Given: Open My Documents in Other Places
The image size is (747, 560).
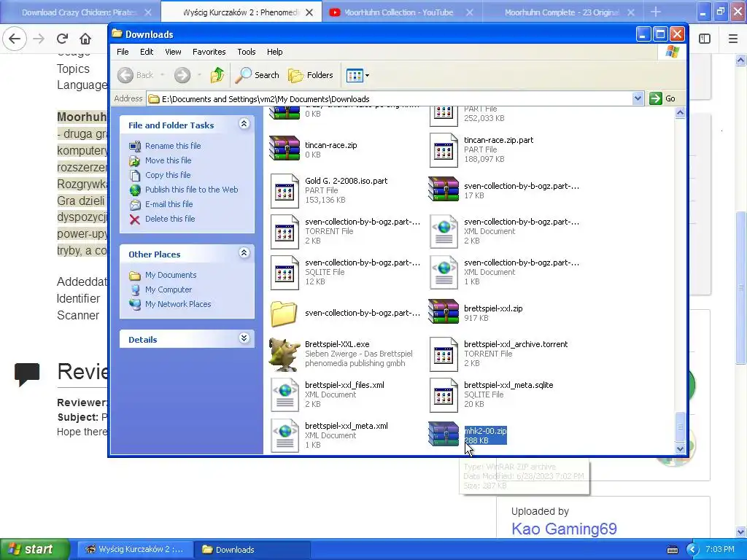Looking at the screenshot, I should 171,275.
